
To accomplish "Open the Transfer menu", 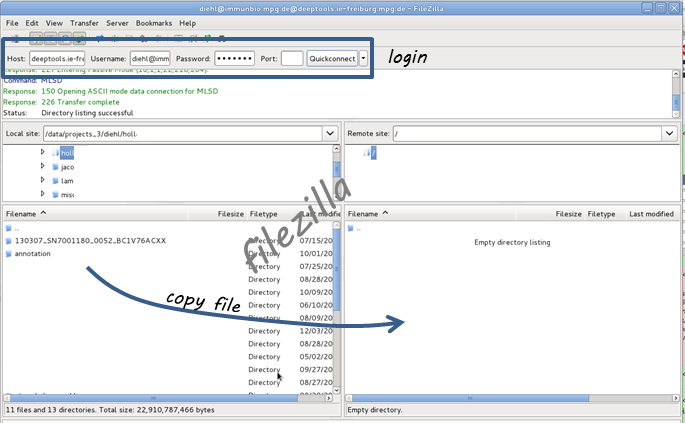I will (x=84, y=22).
